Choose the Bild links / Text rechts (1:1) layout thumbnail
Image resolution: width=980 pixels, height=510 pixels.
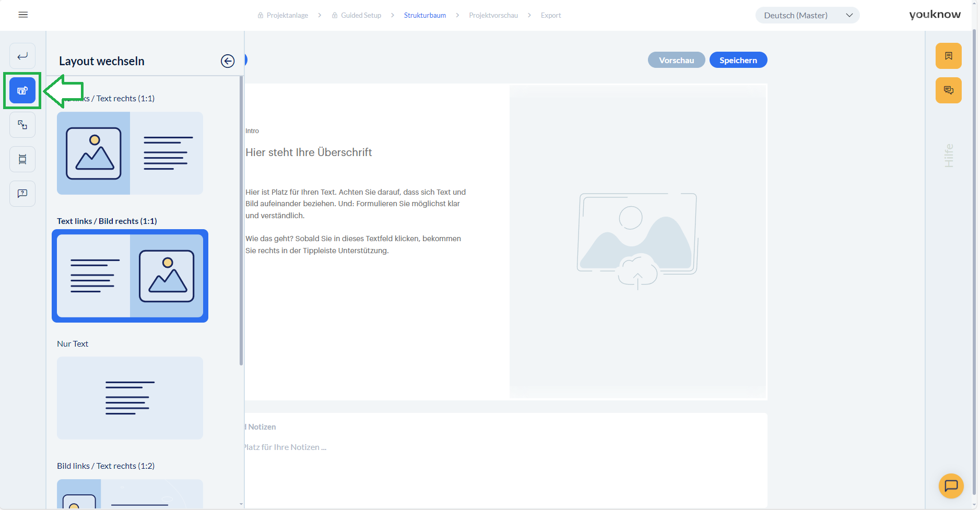(130, 153)
